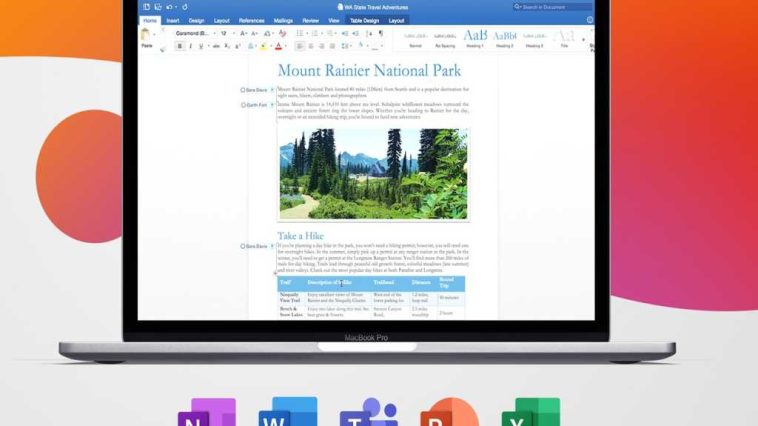Open the Mailings ribbon tab
This screenshot has height=426, width=758.
283,21
